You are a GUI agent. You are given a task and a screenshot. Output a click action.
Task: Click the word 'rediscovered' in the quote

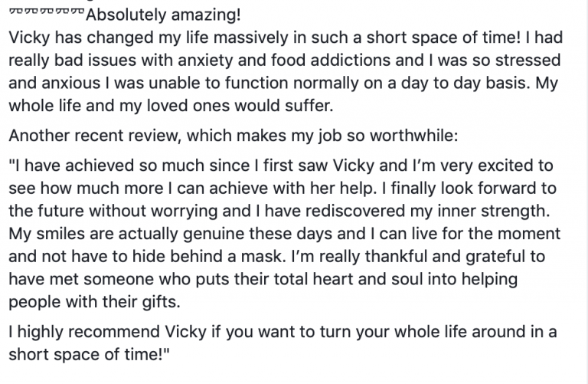click(355, 211)
